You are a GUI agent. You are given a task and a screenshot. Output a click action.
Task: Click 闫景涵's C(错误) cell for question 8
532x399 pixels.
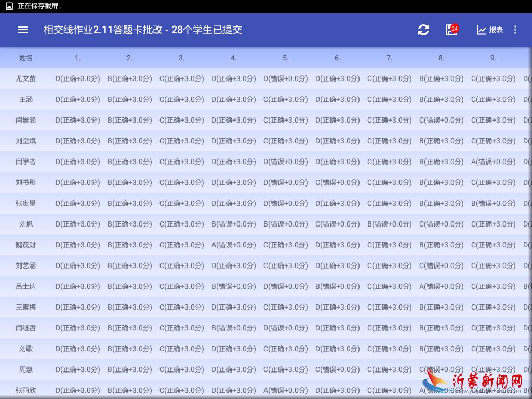click(x=441, y=120)
